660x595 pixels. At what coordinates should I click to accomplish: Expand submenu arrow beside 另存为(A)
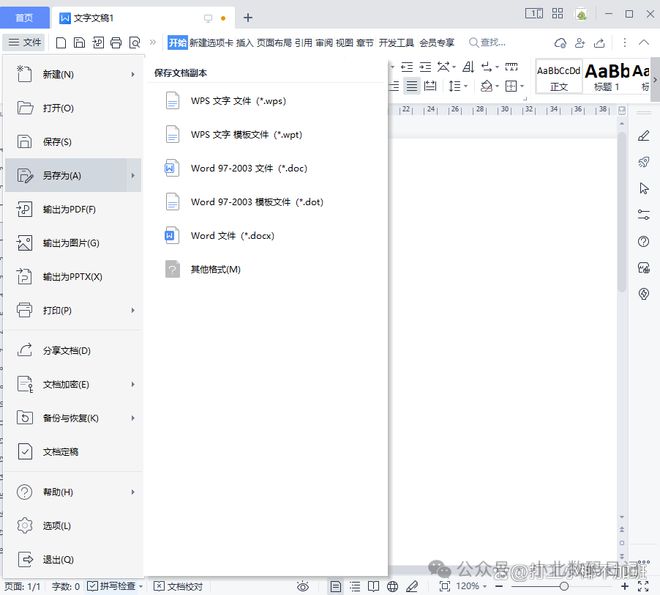[x=133, y=175]
